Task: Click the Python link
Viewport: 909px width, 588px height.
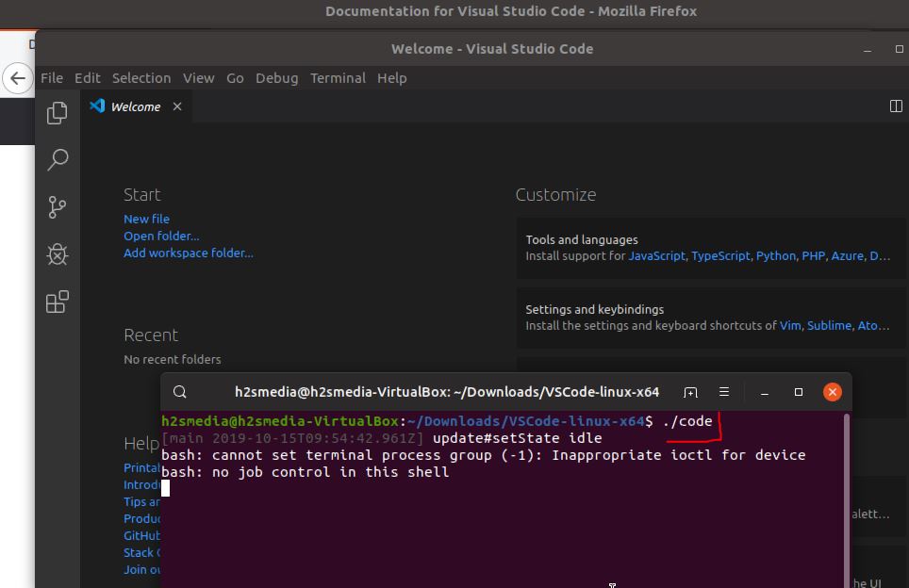Action: (776, 256)
